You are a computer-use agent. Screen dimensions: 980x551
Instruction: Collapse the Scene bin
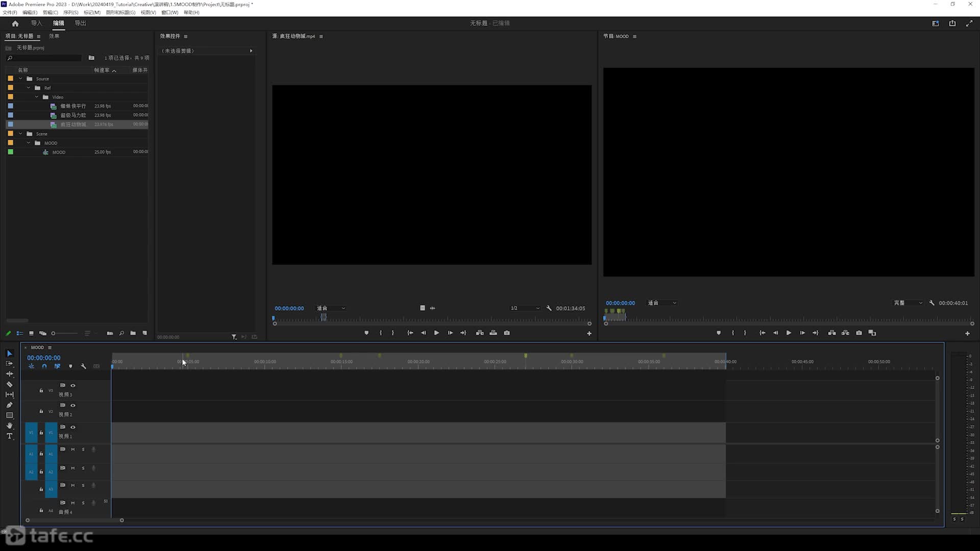tap(20, 134)
